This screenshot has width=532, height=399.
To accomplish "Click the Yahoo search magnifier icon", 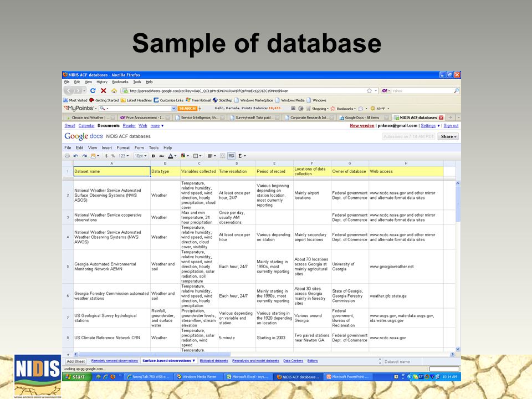I will 456,90.
